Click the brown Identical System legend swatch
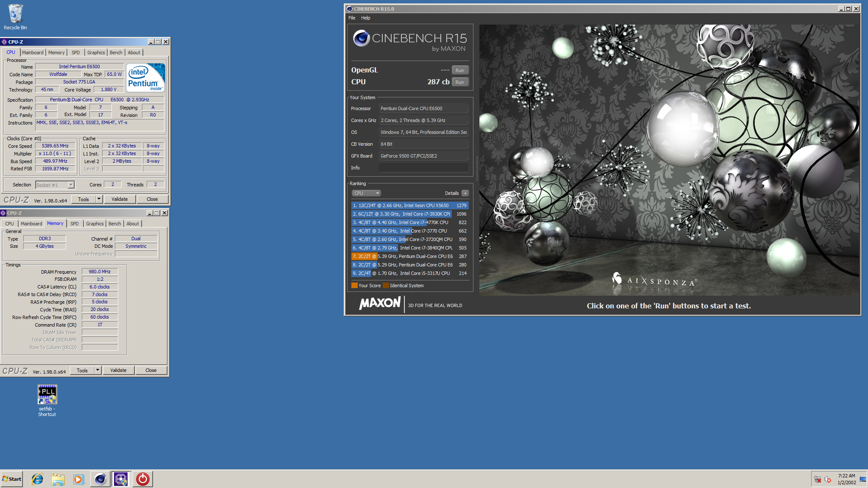868x488 pixels. [386, 286]
